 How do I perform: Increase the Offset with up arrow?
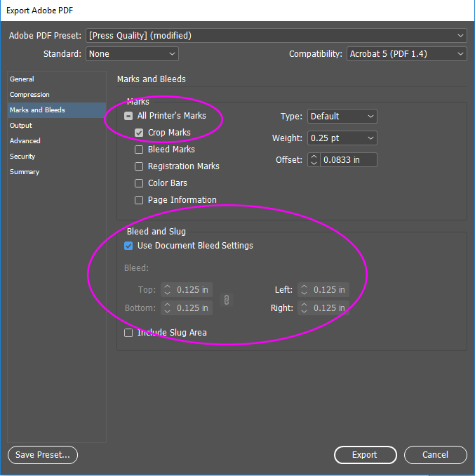click(x=314, y=157)
